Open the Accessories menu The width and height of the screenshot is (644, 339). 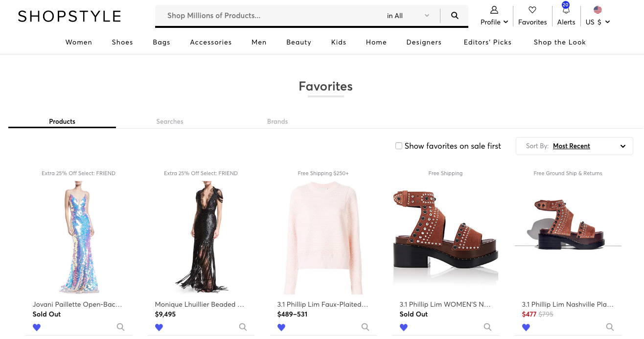pyautogui.click(x=211, y=42)
